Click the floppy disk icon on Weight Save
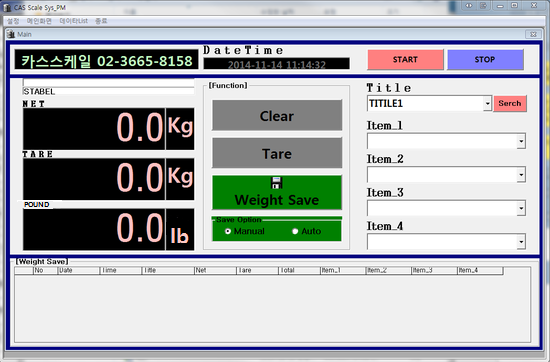This screenshot has width=550, height=362. pos(277,183)
